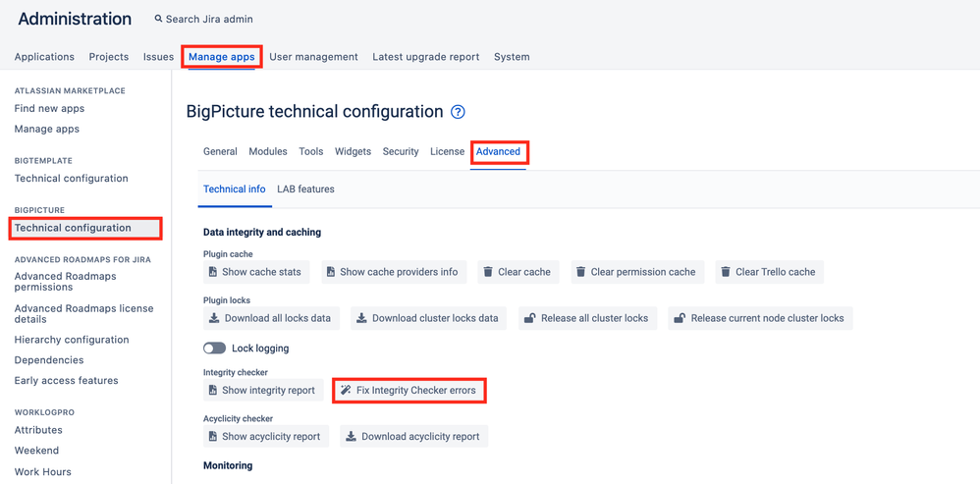Click the Fix Integrity Checker errors label

point(416,391)
